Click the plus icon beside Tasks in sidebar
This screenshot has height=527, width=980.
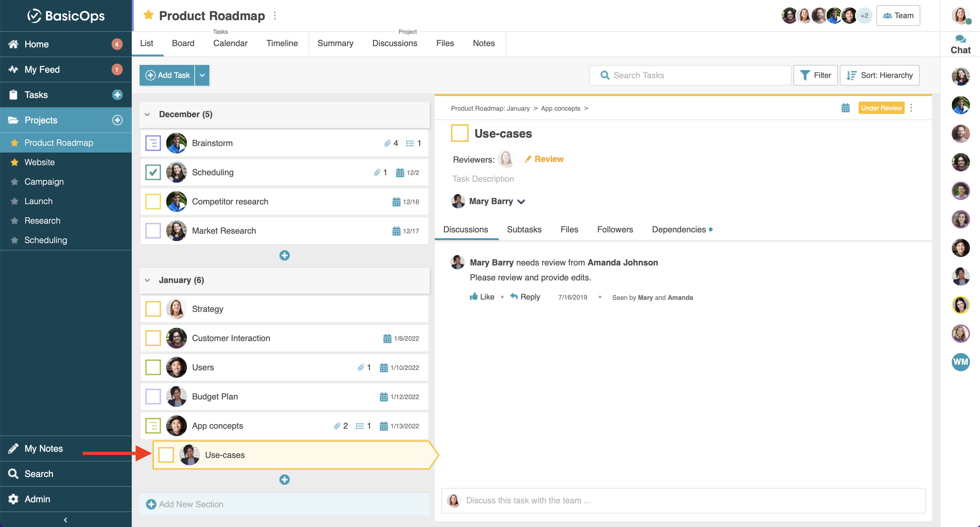coord(117,95)
